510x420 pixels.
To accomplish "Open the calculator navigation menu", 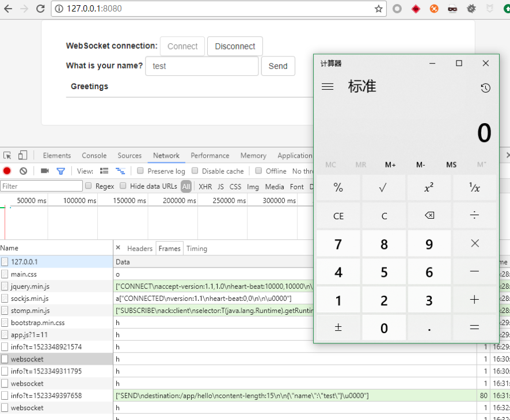I will (328, 87).
